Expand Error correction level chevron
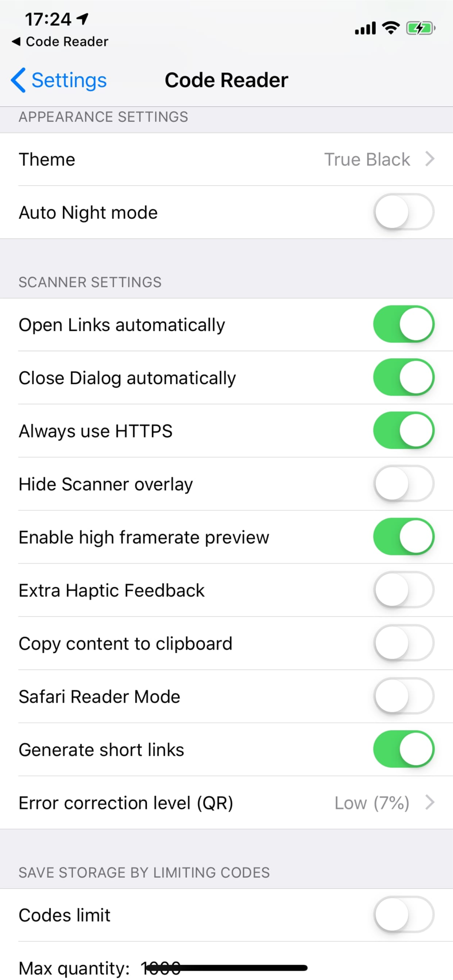453x980 pixels. (x=430, y=803)
